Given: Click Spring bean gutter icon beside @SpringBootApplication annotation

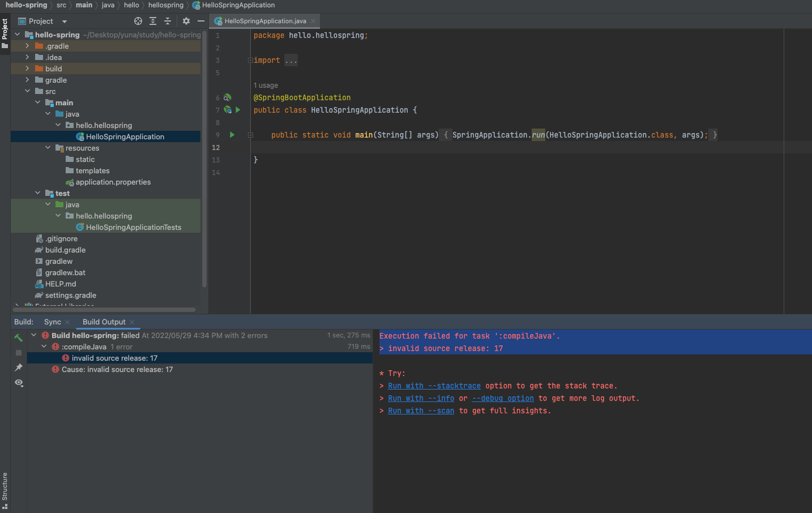Looking at the screenshot, I should [x=227, y=97].
